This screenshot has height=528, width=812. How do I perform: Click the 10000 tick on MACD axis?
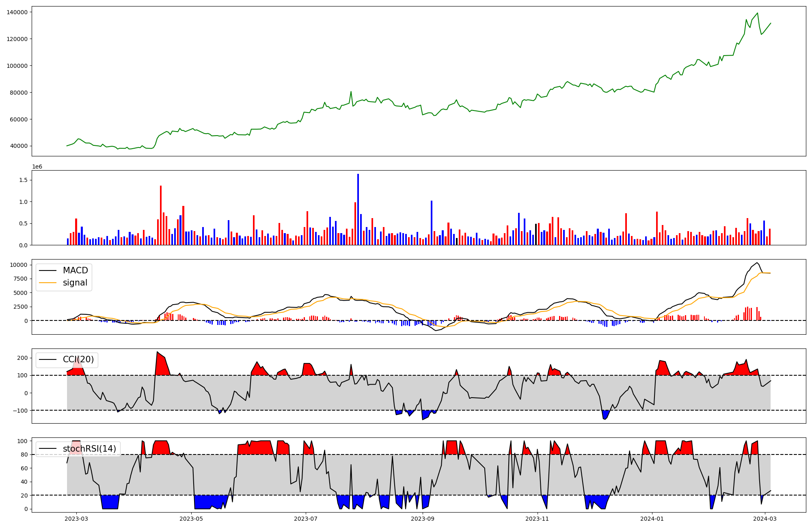19,265
